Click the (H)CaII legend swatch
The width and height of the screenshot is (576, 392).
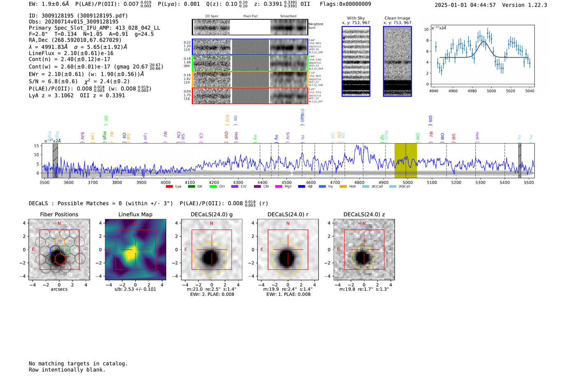coord(393,187)
